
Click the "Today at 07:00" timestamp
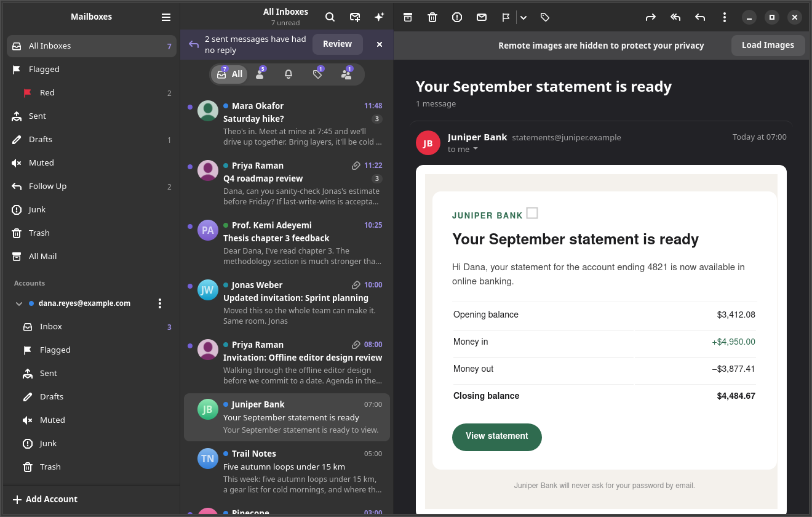[x=760, y=137]
